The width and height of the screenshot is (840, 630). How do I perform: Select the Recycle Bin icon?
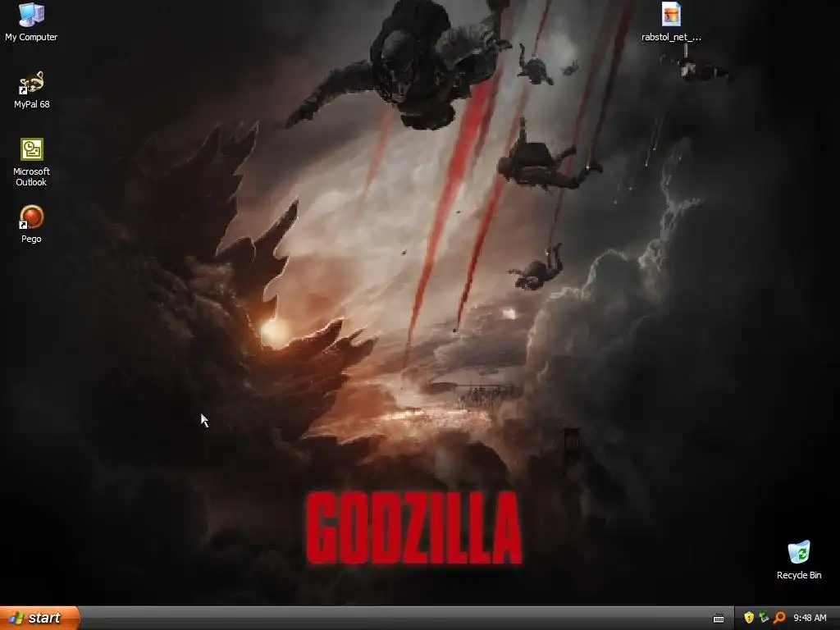[799, 559]
